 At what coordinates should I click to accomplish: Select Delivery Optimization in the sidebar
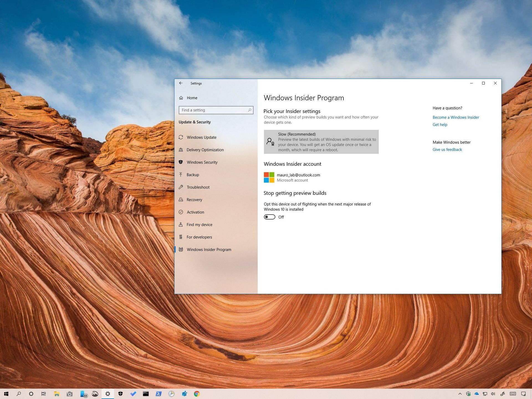click(205, 150)
